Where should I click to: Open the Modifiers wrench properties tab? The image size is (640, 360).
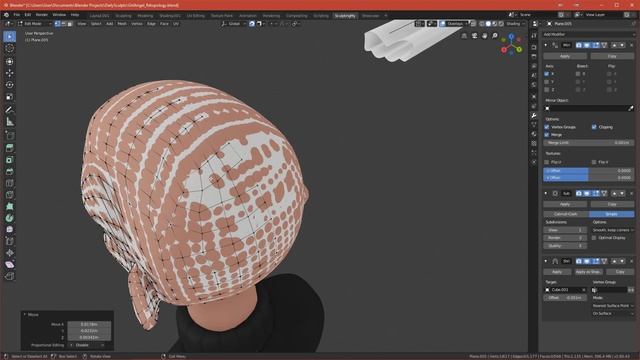pyautogui.click(x=534, y=116)
